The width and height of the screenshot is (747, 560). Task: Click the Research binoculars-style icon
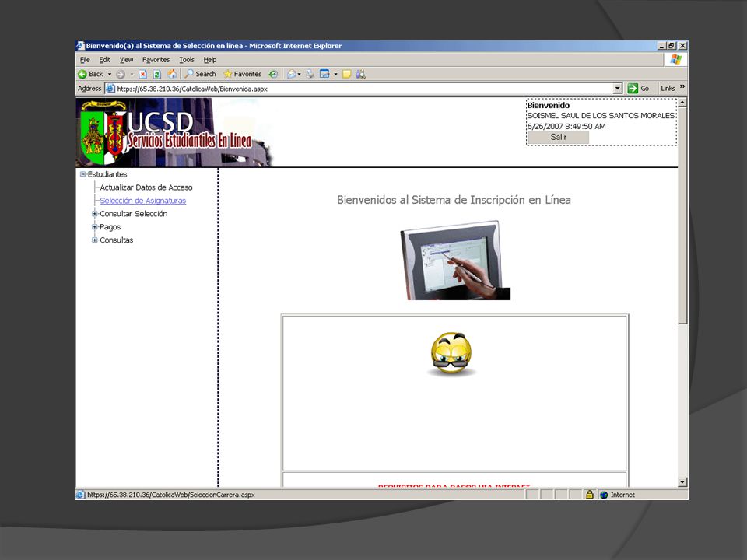(x=361, y=74)
